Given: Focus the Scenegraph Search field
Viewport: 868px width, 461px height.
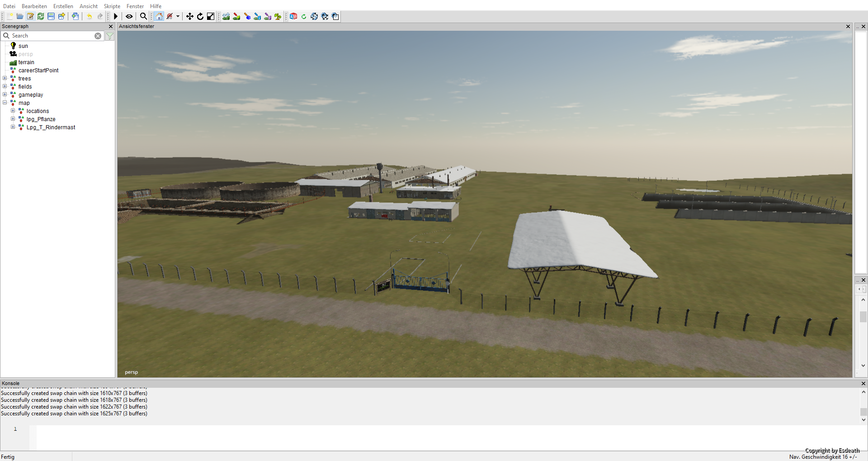Looking at the screenshot, I should [52, 36].
